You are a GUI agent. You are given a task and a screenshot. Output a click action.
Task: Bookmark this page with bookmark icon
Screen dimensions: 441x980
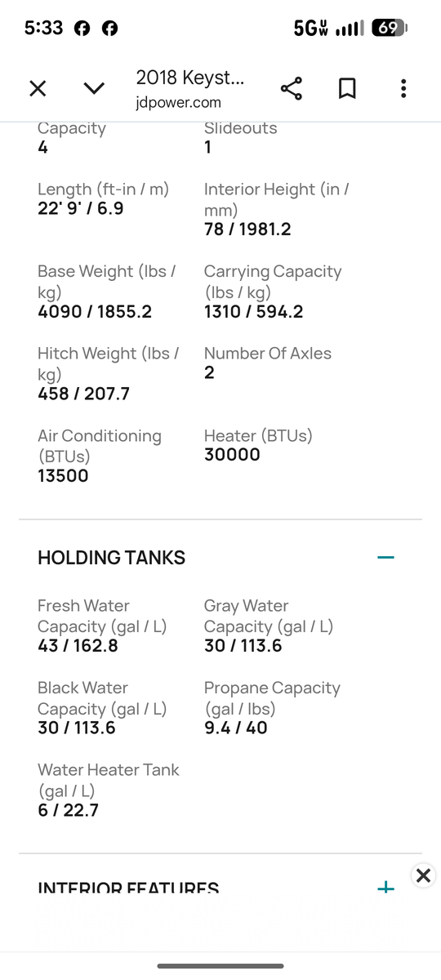[347, 89]
